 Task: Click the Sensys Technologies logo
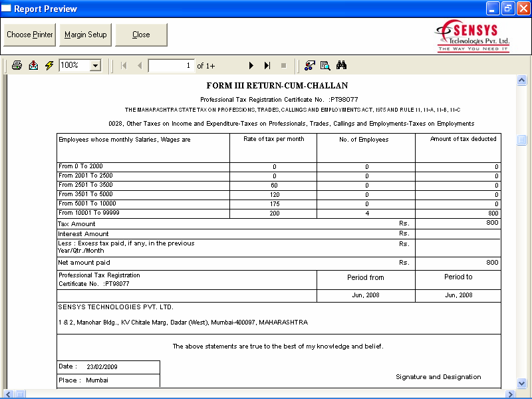pyautogui.click(x=473, y=36)
